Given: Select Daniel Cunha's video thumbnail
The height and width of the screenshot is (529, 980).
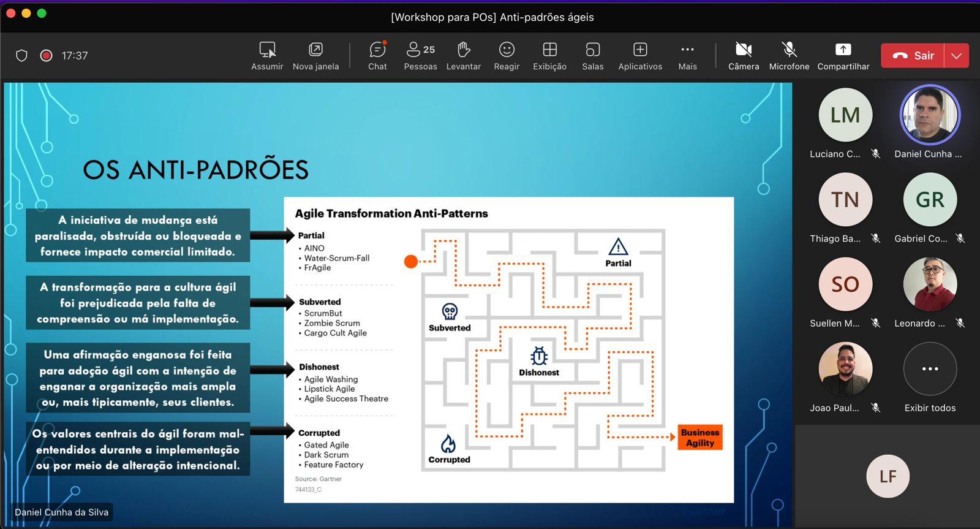Looking at the screenshot, I should click(x=930, y=115).
